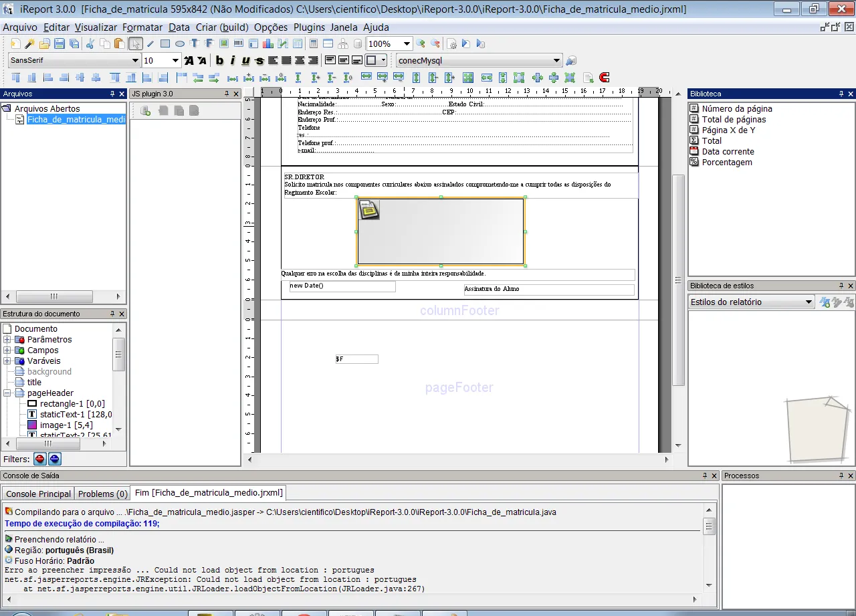Click the cut scissors icon
This screenshot has width=856, height=616.
tap(90, 44)
